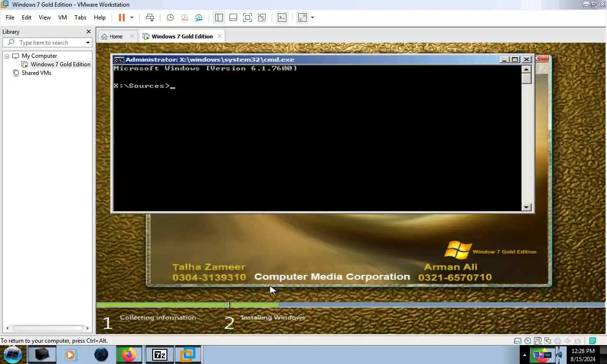Open the File menu
The width and height of the screenshot is (607, 364).
[x=10, y=18]
